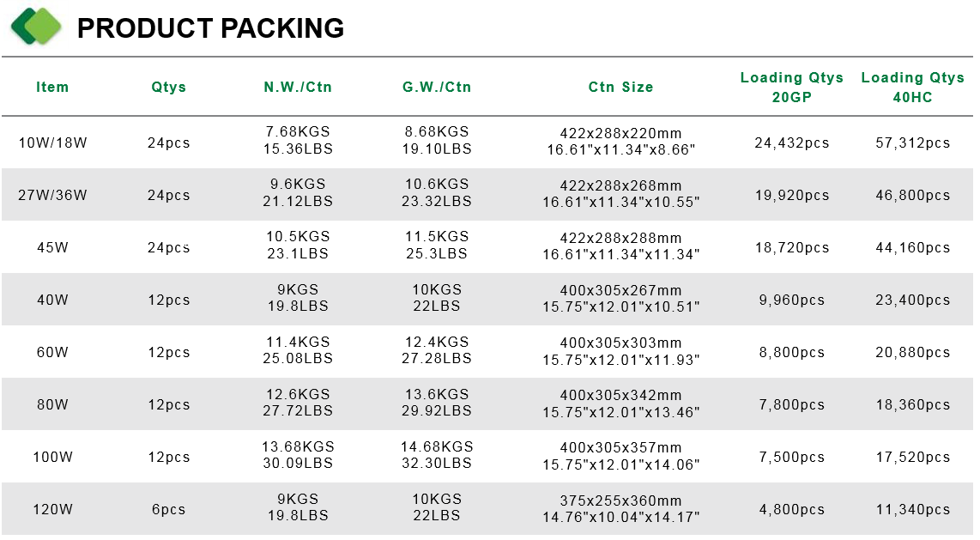Click the 57,312pcs loading value

pyautogui.click(x=912, y=143)
